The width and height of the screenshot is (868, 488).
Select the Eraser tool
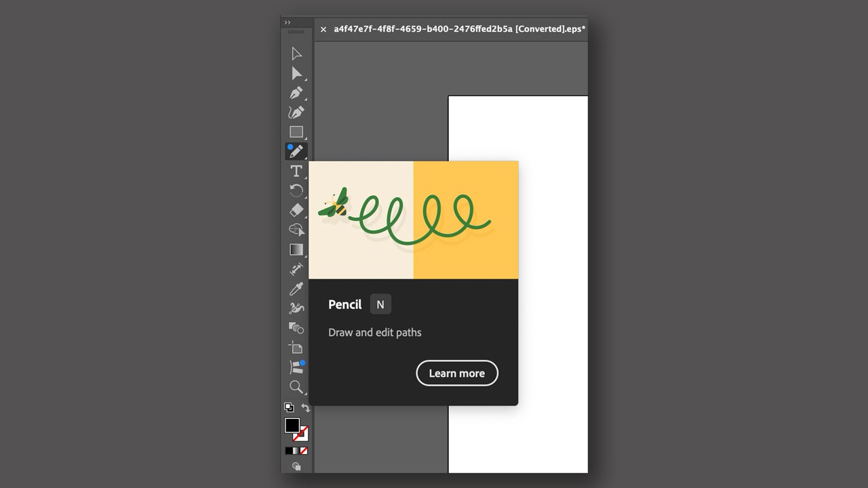point(296,210)
